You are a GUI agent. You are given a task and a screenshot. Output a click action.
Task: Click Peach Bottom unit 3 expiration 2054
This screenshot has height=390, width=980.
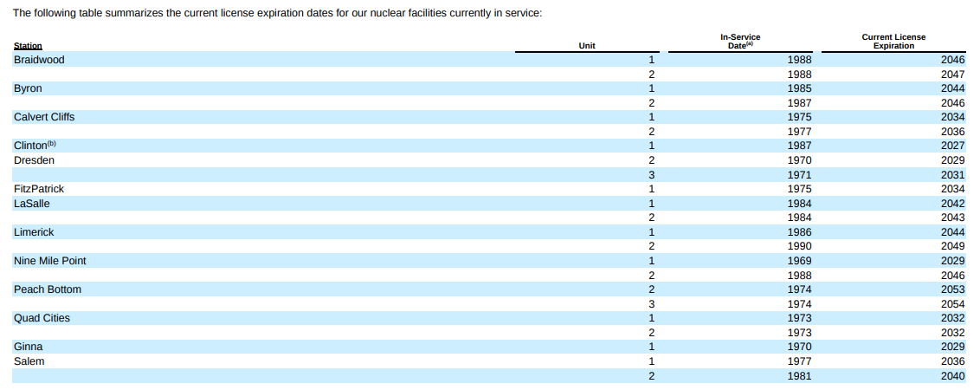point(952,303)
